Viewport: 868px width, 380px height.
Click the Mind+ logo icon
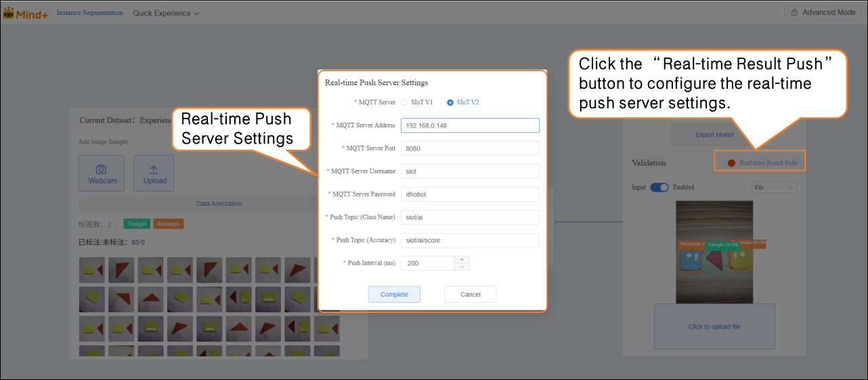[9, 13]
